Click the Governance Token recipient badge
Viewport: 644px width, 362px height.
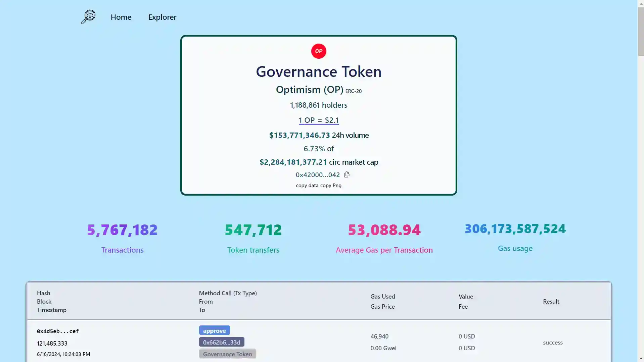tap(227, 354)
